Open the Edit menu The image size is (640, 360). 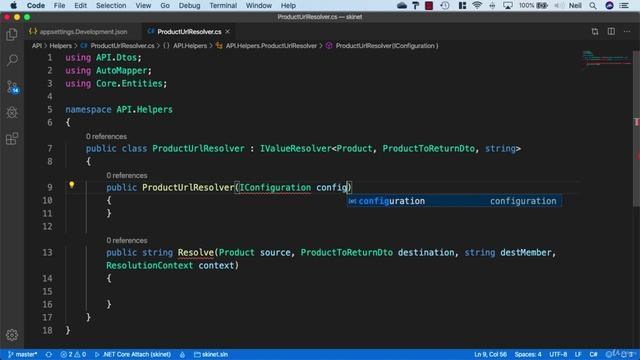[x=80, y=5]
